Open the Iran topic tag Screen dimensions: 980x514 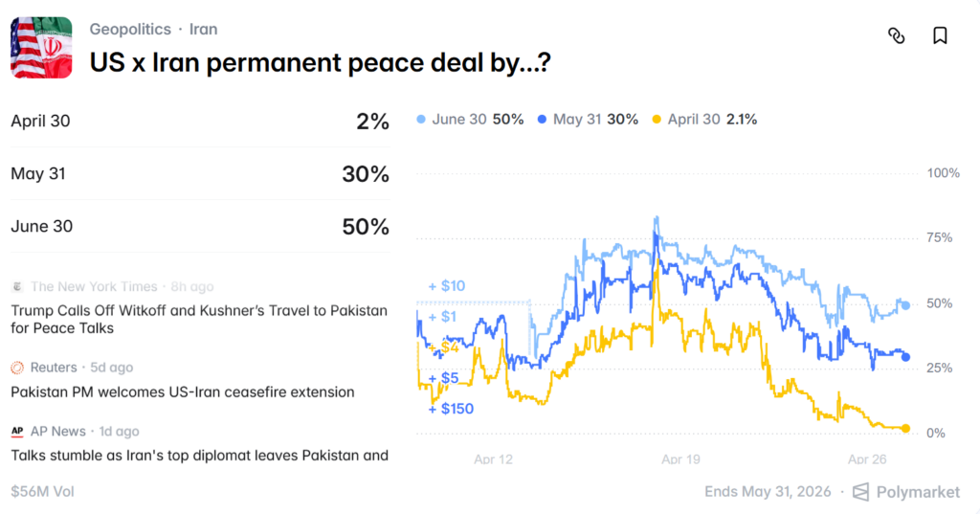pyautogui.click(x=203, y=29)
